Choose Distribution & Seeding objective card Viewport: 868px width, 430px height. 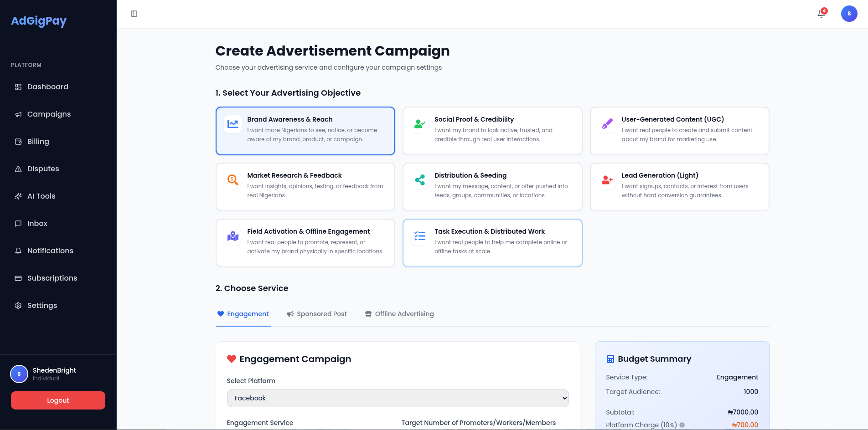coord(492,187)
